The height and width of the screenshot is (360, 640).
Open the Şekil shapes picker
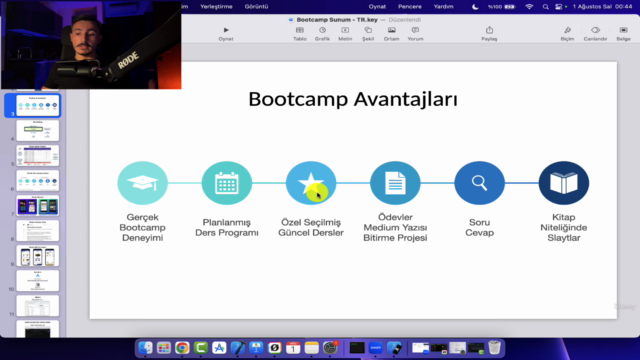tap(368, 30)
